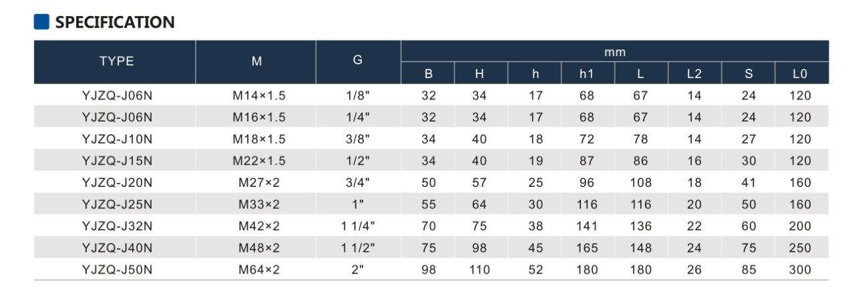Click the blue square beside SPECIFICATION
Screen dimensions: 868x303
pos(41,21)
